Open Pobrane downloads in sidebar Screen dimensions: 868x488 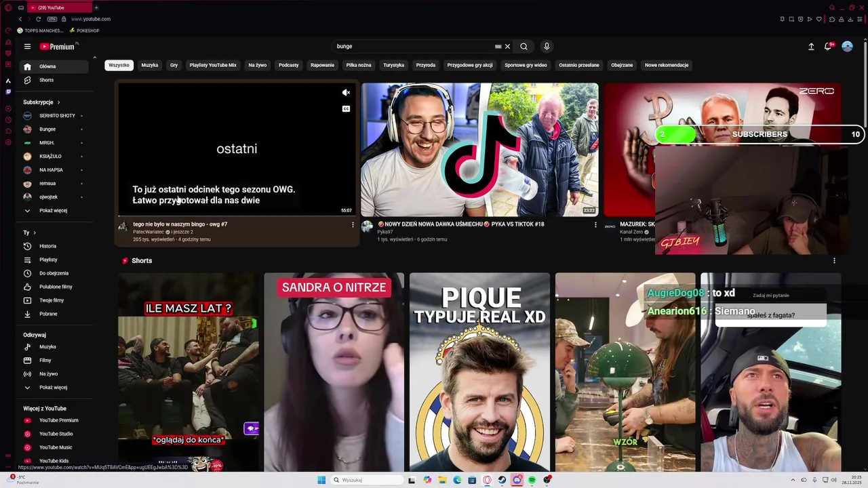(53, 314)
